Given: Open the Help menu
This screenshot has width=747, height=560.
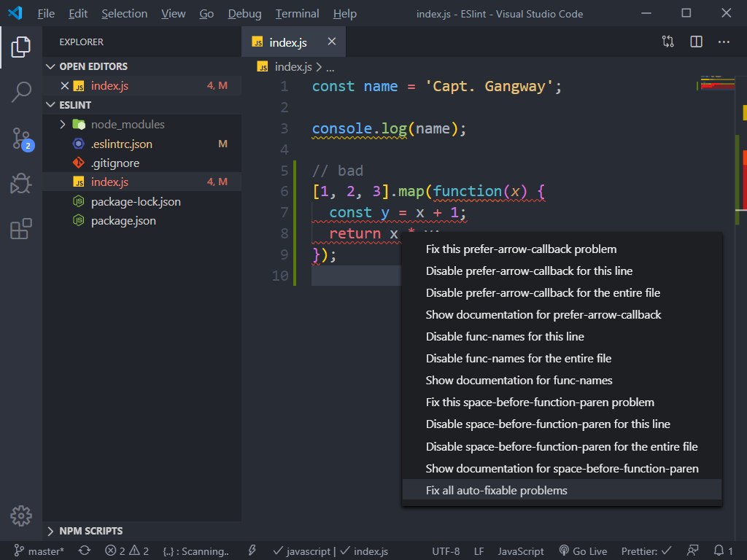Looking at the screenshot, I should [344, 13].
